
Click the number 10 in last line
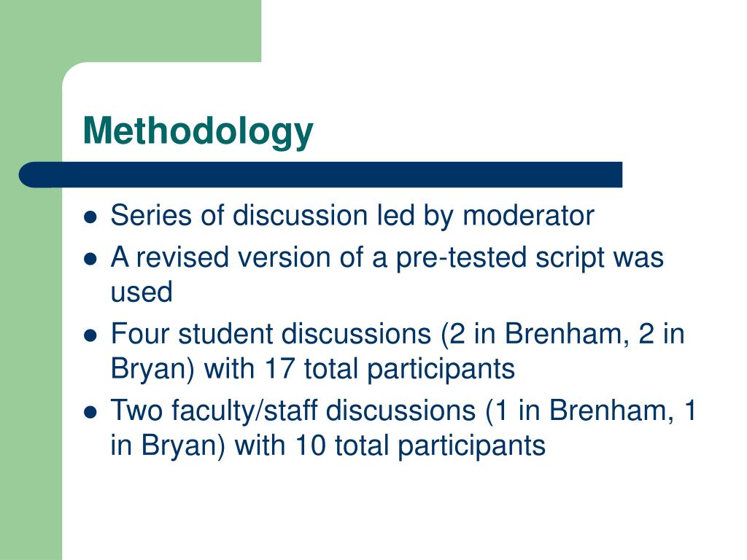(311, 446)
